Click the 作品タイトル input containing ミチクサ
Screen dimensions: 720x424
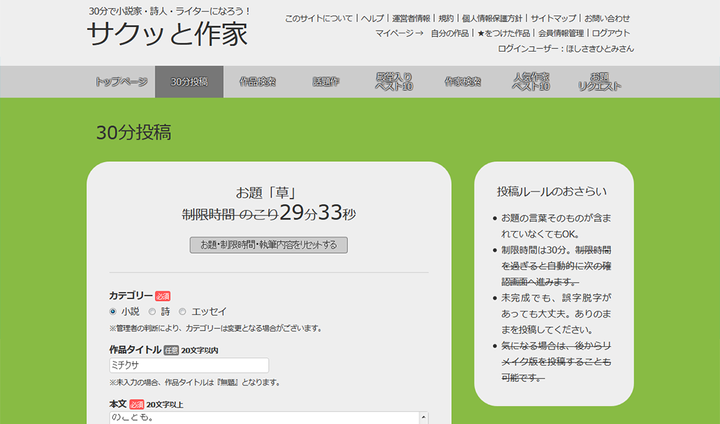pos(189,365)
